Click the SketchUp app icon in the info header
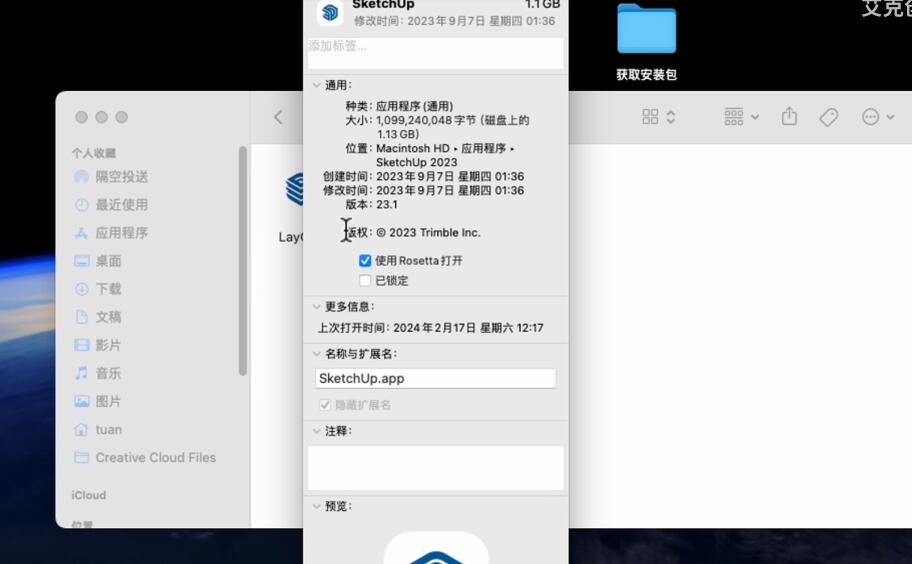Screen dimensions: 912x564 (330, 12)
